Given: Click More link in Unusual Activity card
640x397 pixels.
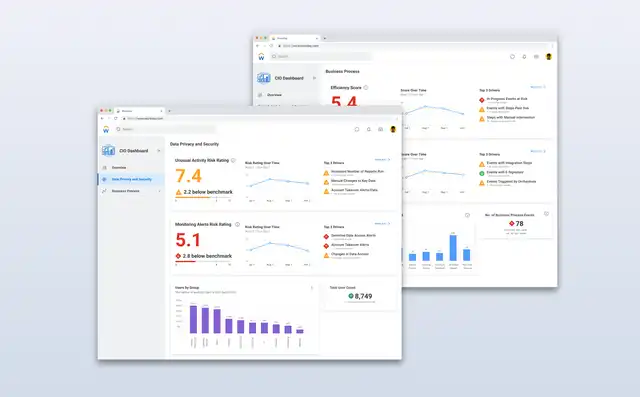Looking at the screenshot, I should 382,160.
